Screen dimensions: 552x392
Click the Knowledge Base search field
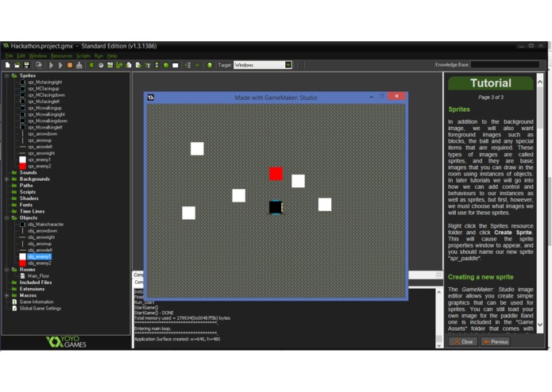[x=505, y=65]
